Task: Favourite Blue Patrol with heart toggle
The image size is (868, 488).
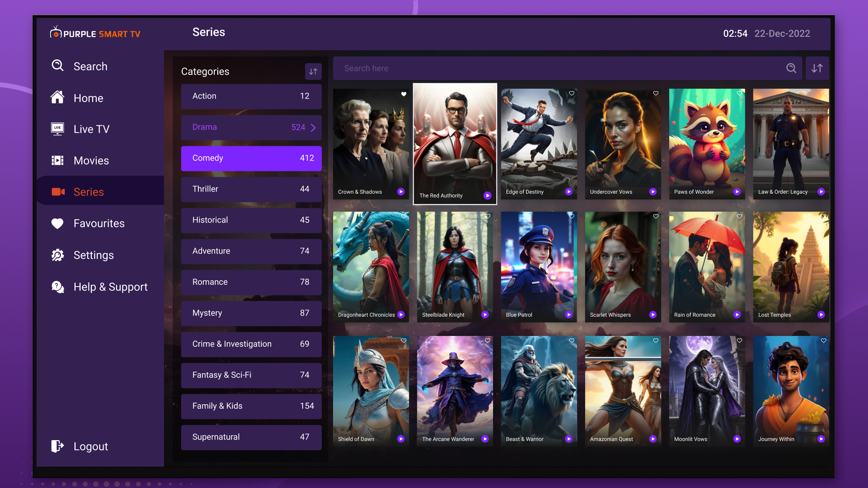Action: [x=571, y=216]
